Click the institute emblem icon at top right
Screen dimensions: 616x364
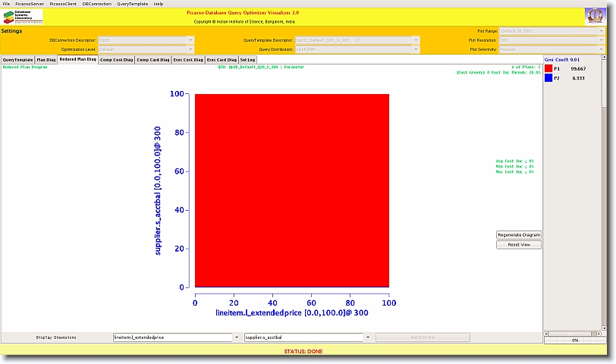(595, 17)
